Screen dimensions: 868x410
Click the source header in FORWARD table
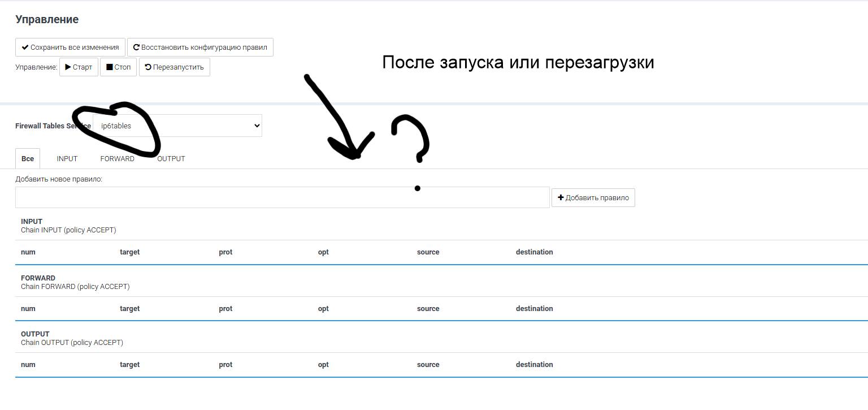coord(428,309)
